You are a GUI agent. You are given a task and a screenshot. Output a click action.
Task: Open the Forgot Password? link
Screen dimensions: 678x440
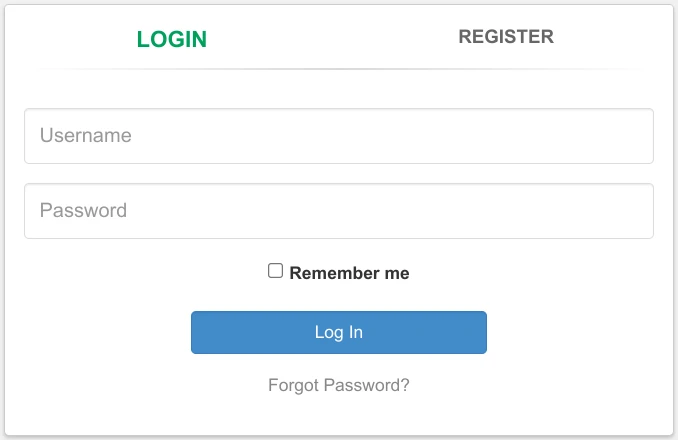point(338,385)
